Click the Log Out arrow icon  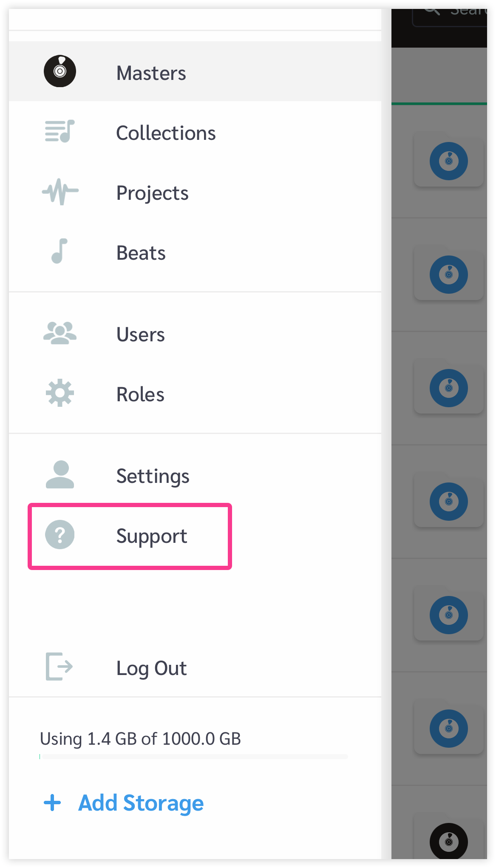59,667
